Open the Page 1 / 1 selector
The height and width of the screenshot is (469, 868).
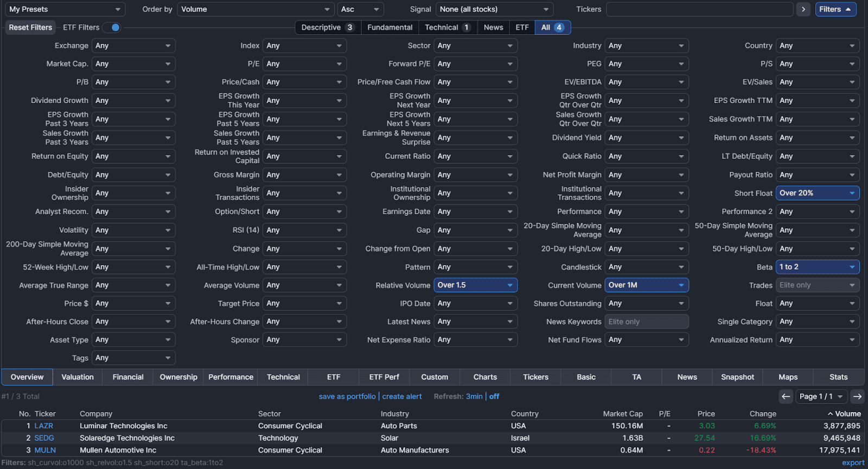(821, 396)
